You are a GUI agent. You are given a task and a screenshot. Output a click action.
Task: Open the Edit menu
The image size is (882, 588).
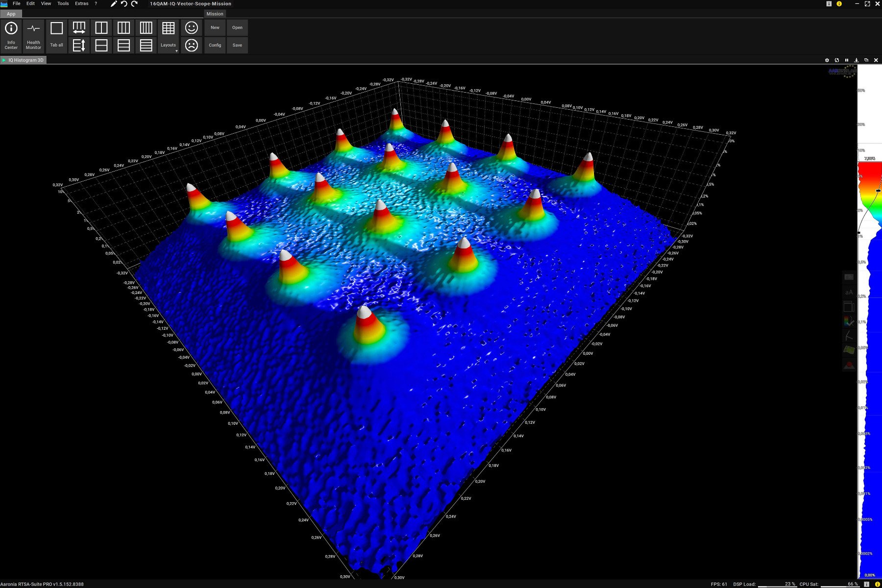30,3
